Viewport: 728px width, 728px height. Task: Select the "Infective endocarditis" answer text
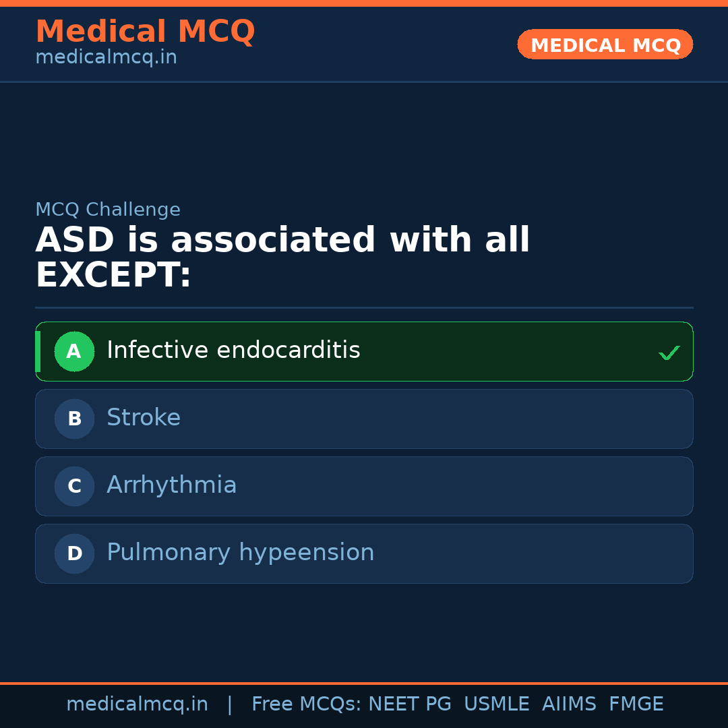point(233,351)
